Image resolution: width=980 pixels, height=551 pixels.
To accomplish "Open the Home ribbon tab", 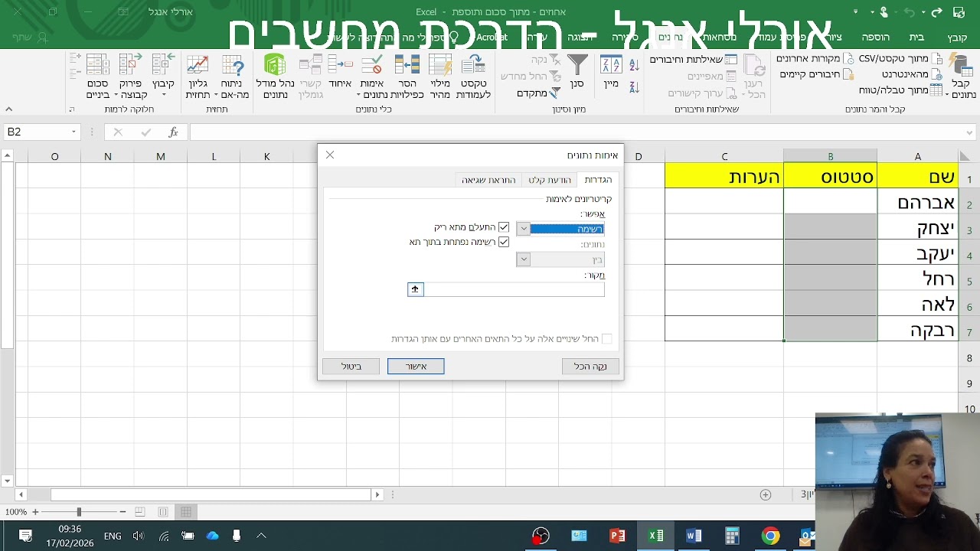I will click(x=916, y=37).
